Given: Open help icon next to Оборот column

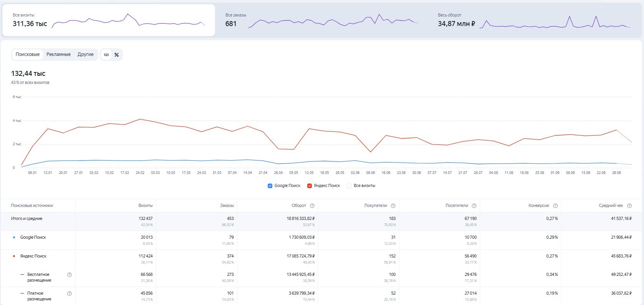Looking at the screenshot, I should [x=312, y=206].
